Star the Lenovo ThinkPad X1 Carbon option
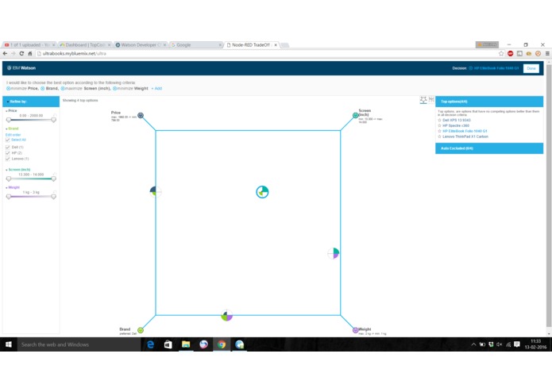 439,136
